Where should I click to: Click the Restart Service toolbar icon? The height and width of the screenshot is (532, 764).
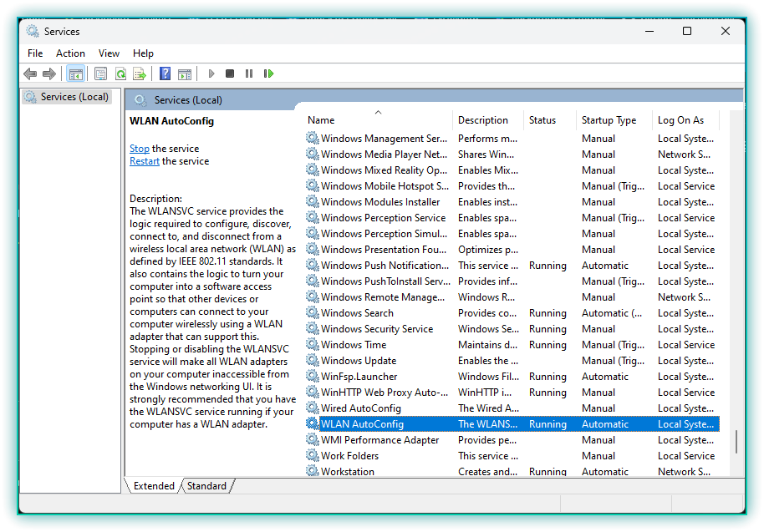268,73
